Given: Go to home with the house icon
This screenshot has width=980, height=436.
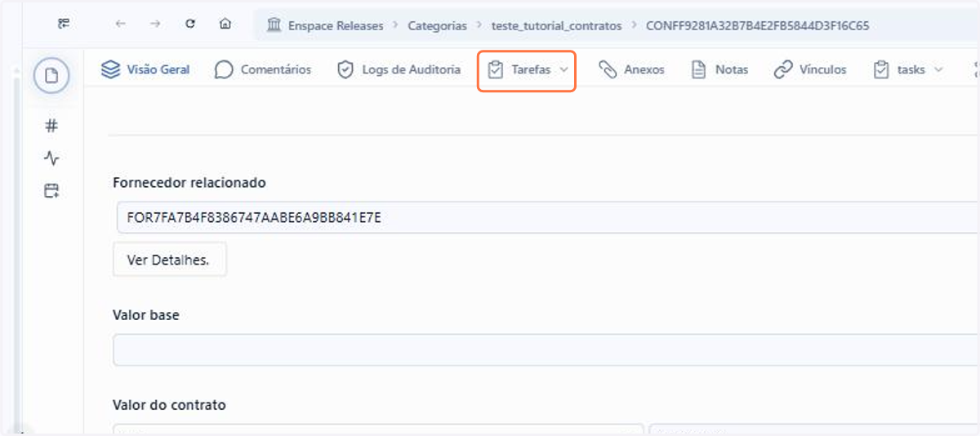Looking at the screenshot, I should pos(225,24).
